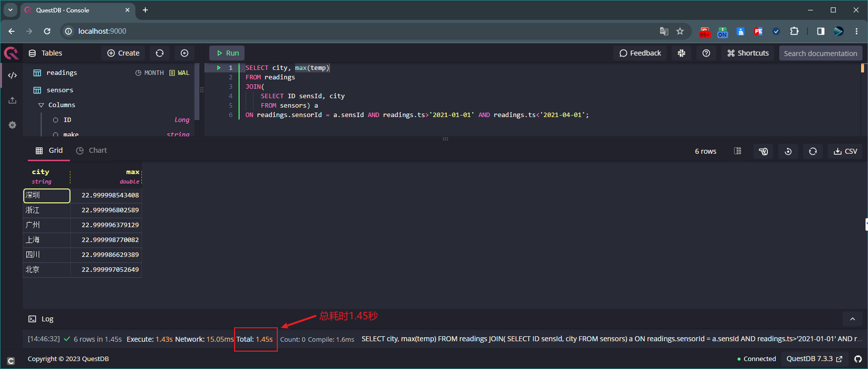Viewport: 868px width, 369px height.
Task: Expand the readings table entry
Action: tap(62, 73)
